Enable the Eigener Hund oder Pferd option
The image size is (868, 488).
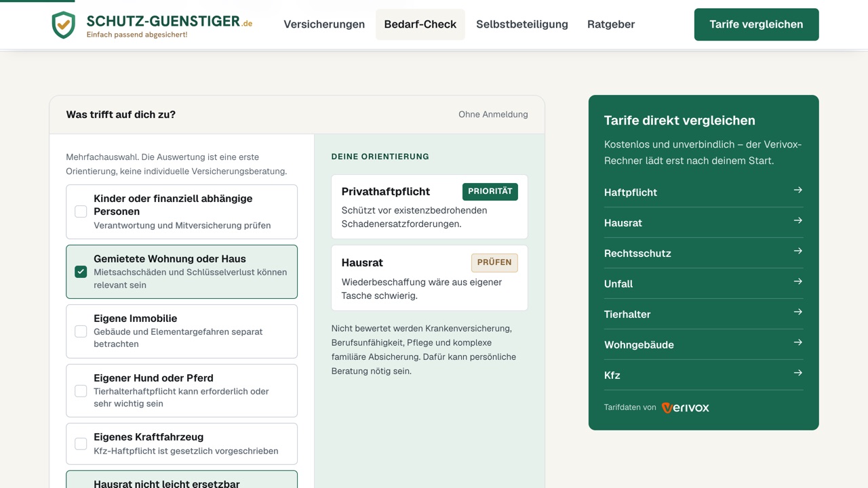pyautogui.click(x=81, y=391)
